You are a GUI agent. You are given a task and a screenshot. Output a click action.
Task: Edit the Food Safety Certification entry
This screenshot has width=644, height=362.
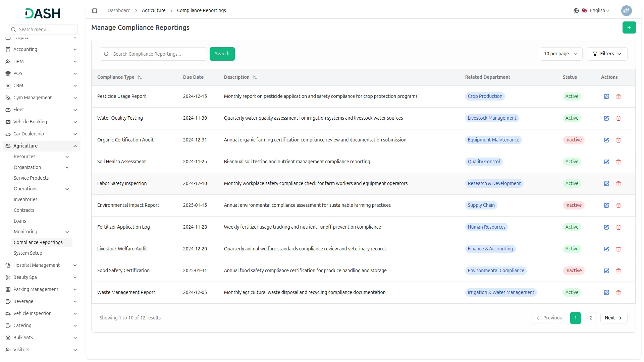tap(606, 271)
